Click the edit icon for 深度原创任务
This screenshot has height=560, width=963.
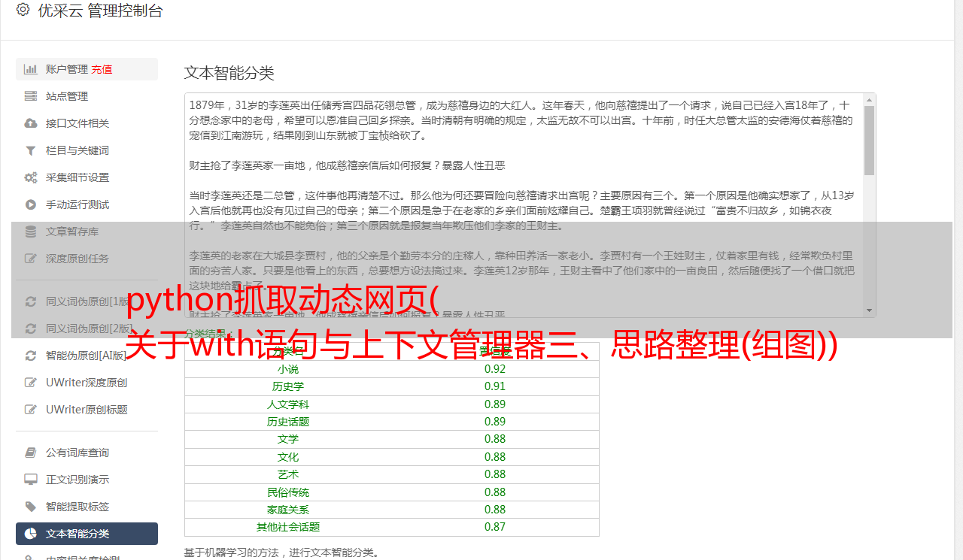click(30, 259)
